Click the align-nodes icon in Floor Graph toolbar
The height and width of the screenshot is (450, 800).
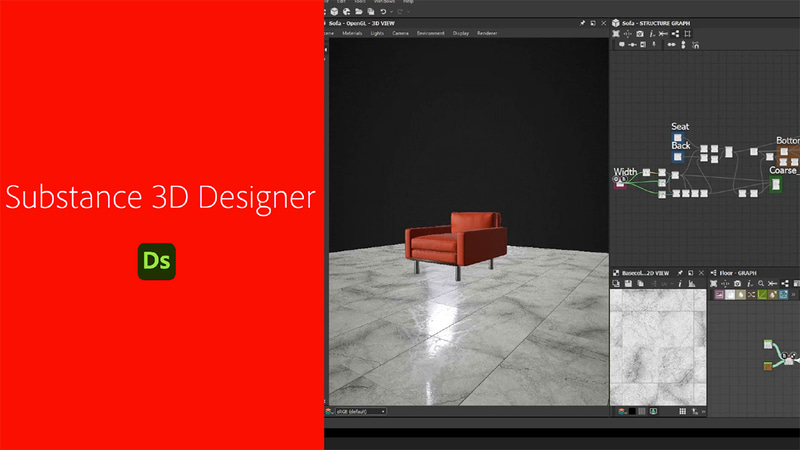773,284
